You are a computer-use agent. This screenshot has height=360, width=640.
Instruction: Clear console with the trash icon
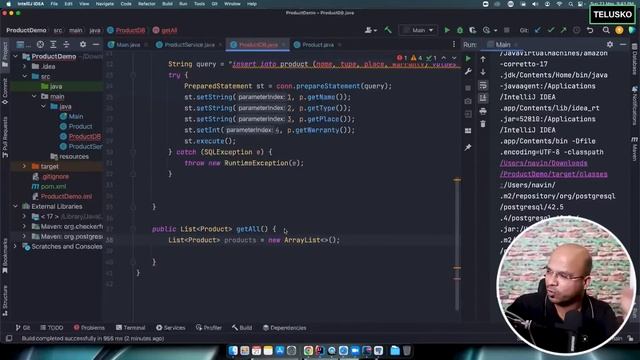pyautogui.click(x=483, y=124)
